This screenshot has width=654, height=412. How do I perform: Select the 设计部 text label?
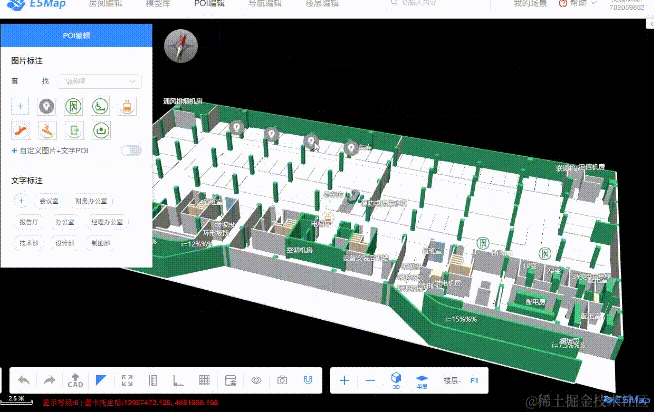click(x=65, y=243)
